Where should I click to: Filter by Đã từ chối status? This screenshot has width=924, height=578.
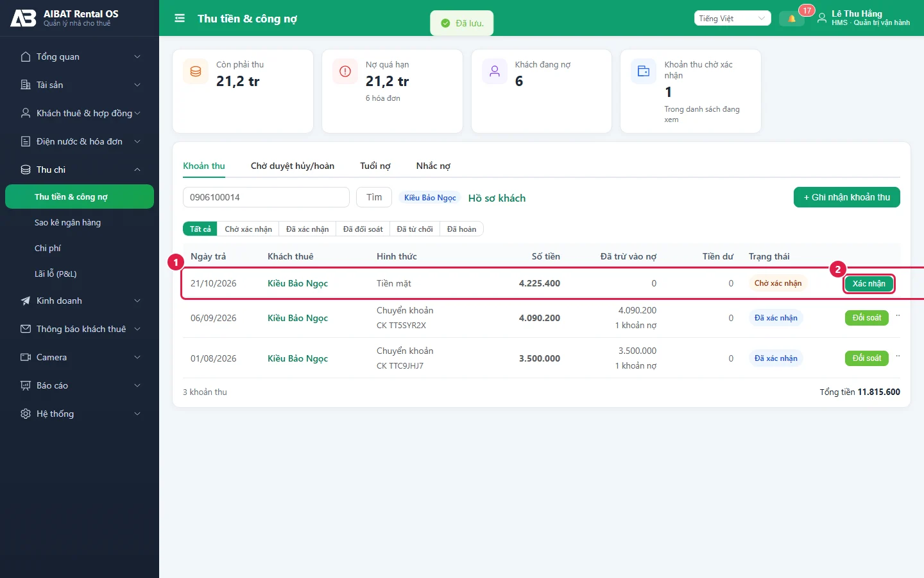415,229
